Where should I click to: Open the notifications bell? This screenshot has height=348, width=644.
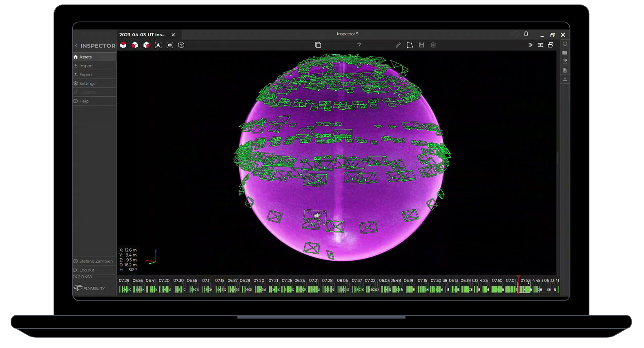coord(526,34)
